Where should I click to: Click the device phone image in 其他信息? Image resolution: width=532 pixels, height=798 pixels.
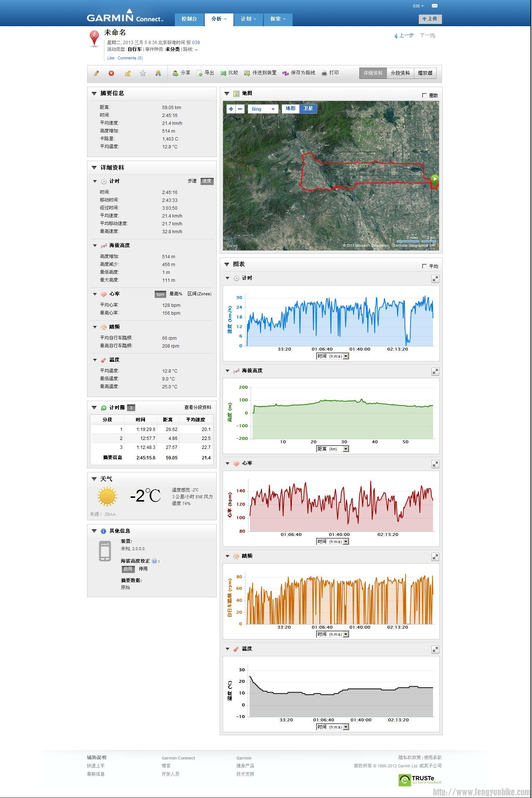(x=105, y=551)
